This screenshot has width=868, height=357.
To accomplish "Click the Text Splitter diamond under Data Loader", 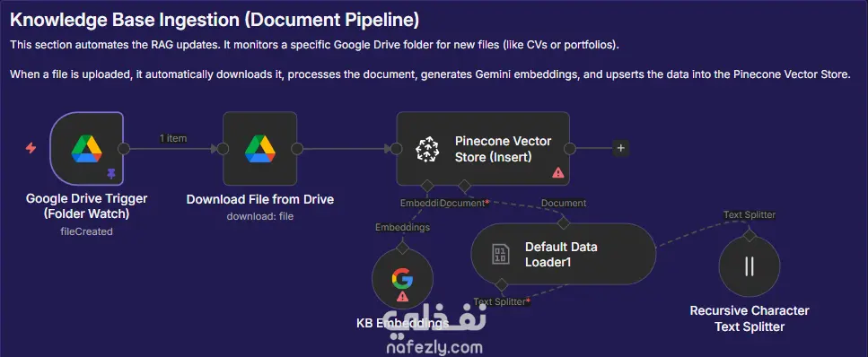I will point(502,285).
